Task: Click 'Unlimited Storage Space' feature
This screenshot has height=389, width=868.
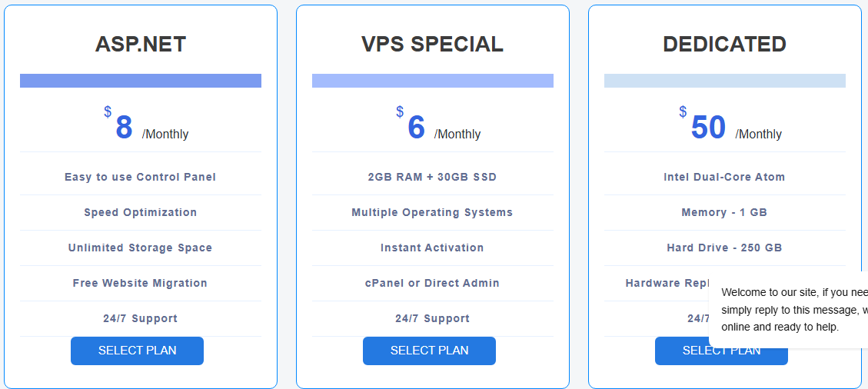Action: (141, 248)
